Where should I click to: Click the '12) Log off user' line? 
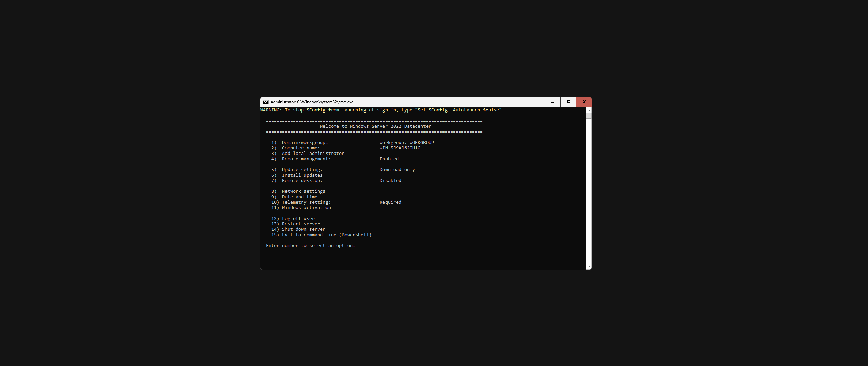pos(293,219)
